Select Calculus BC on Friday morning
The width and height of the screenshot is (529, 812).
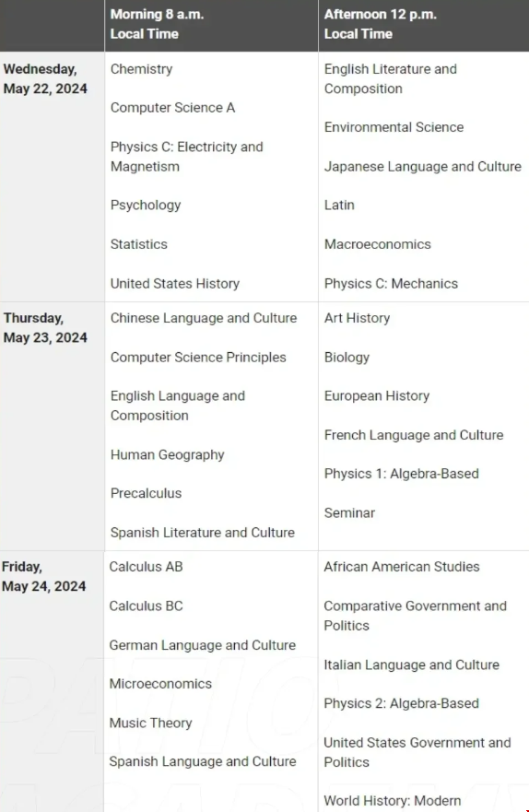tap(146, 606)
